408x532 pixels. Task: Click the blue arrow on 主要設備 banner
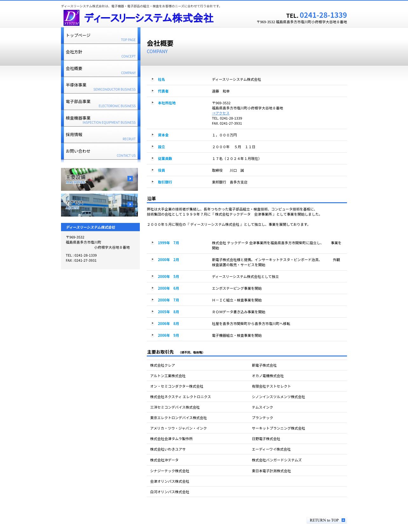click(x=130, y=179)
